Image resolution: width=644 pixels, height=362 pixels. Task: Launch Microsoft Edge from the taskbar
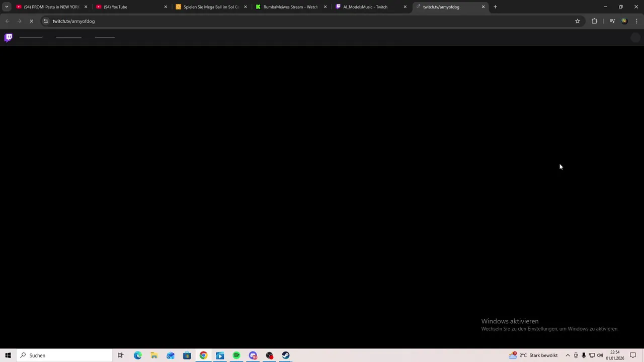(137, 355)
